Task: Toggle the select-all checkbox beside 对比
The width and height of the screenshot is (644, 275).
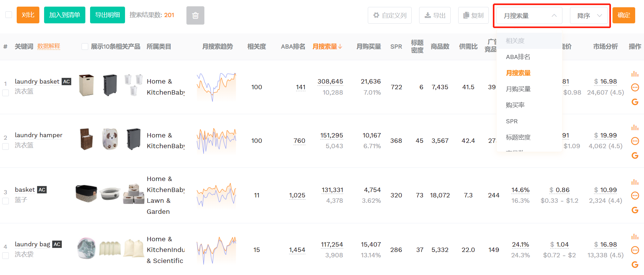Action: click(9, 15)
